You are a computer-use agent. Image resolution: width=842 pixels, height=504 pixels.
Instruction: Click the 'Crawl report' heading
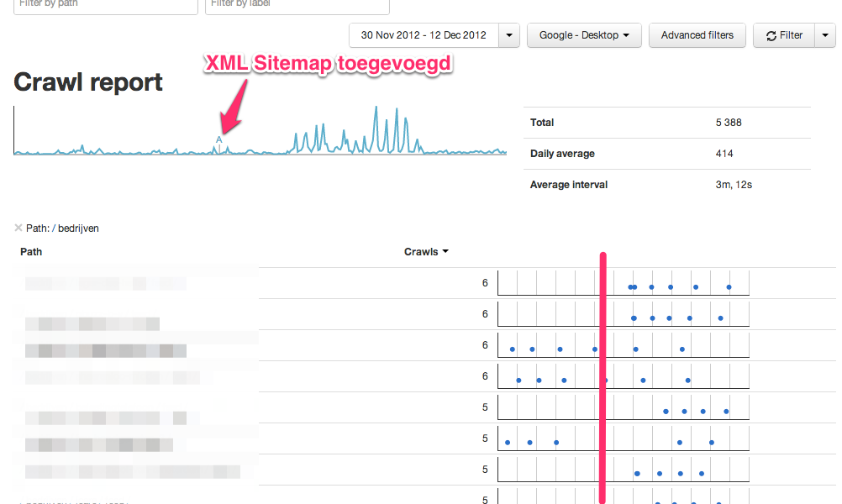(x=88, y=82)
